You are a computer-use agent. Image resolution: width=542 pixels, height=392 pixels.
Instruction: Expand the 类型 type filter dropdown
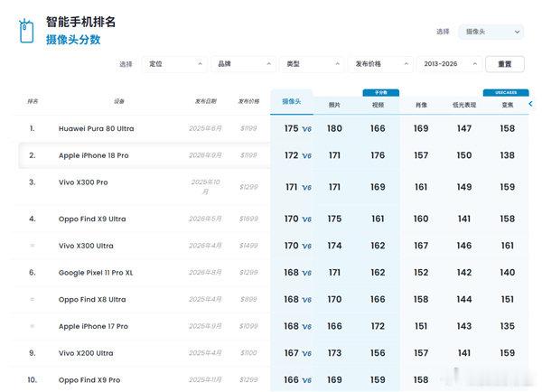click(312, 64)
